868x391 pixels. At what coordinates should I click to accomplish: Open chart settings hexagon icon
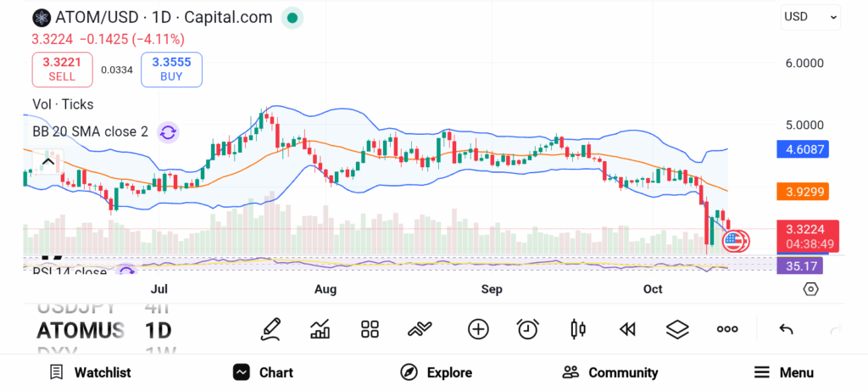point(811,289)
